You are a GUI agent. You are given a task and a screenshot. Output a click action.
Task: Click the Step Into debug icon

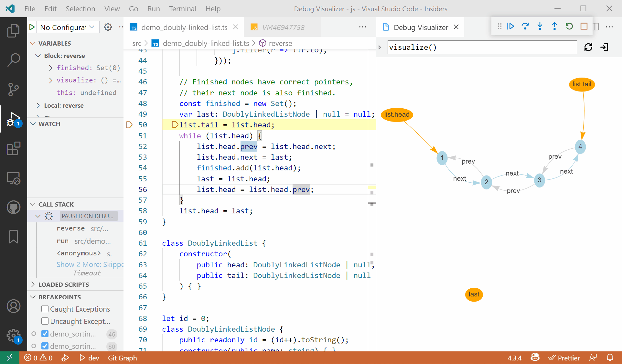[x=540, y=27]
